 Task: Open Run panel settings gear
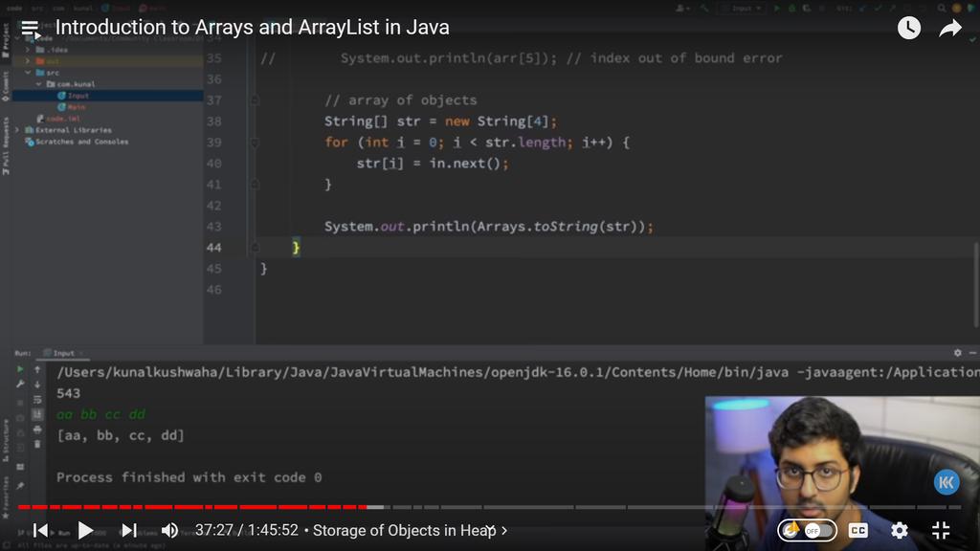pyautogui.click(x=957, y=353)
